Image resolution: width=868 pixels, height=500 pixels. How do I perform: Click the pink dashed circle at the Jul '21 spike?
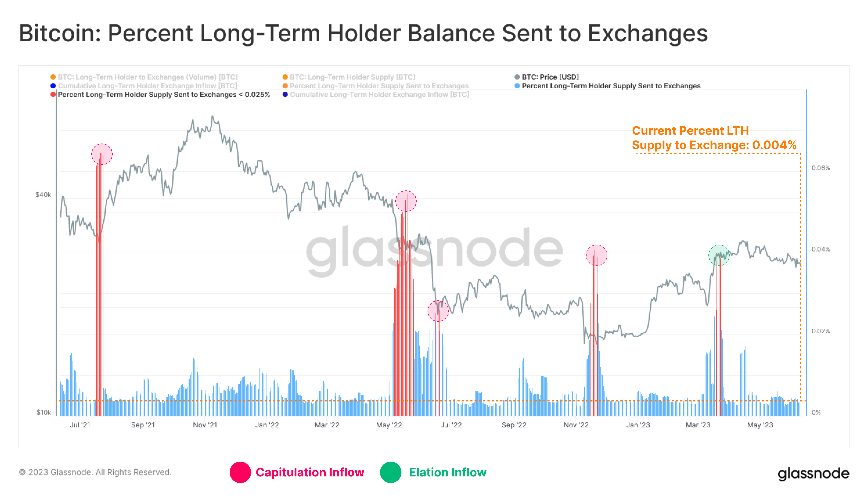(x=102, y=154)
